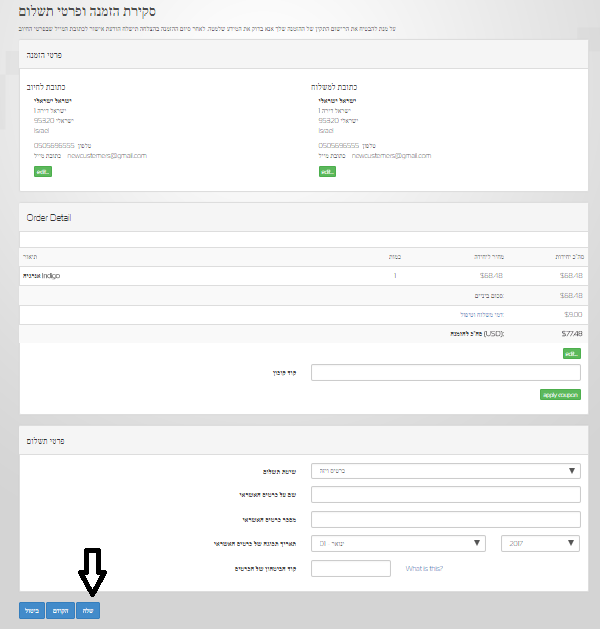The height and width of the screenshot is (629, 600).
Task: Click the card security code field
Action: (351, 568)
